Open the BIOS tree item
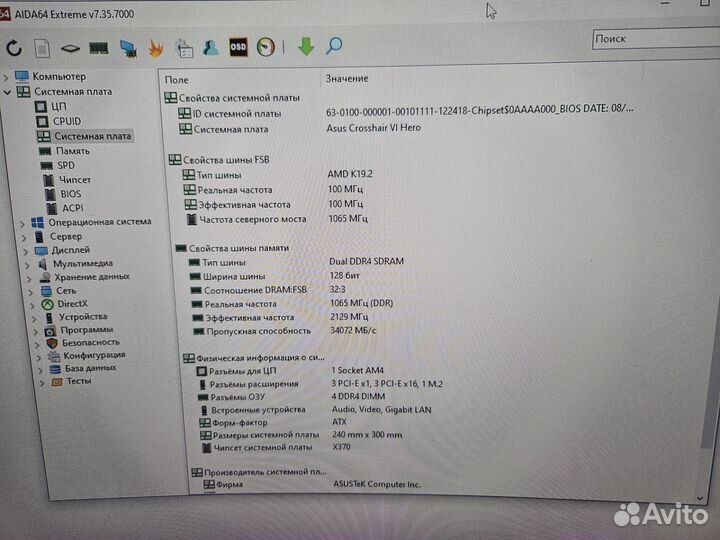The image size is (720, 540). 71,194
